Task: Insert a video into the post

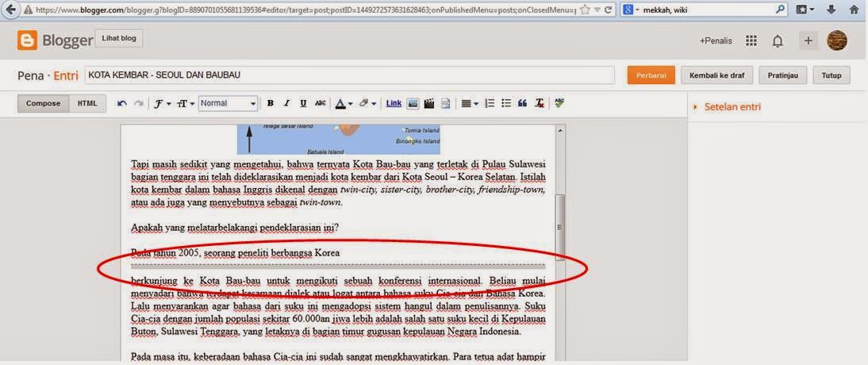Action: point(429,104)
